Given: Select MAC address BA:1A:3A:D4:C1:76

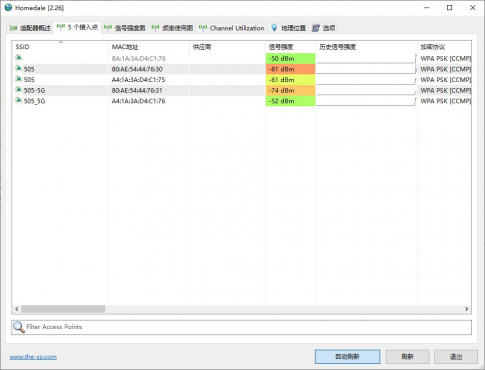Looking at the screenshot, I should [139, 59].
